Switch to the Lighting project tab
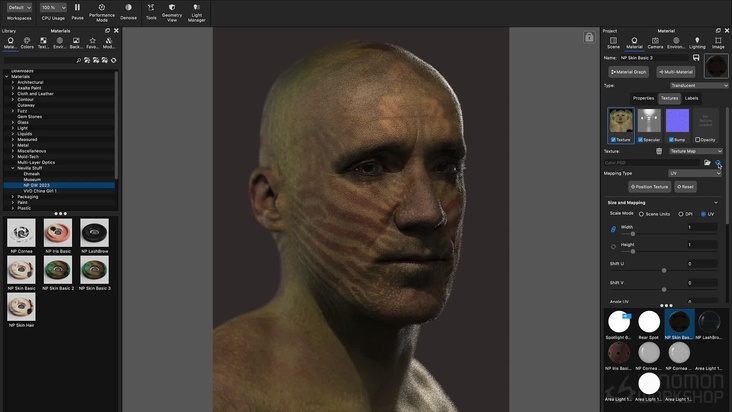This screenshot has width=732, height=412. 697,42
